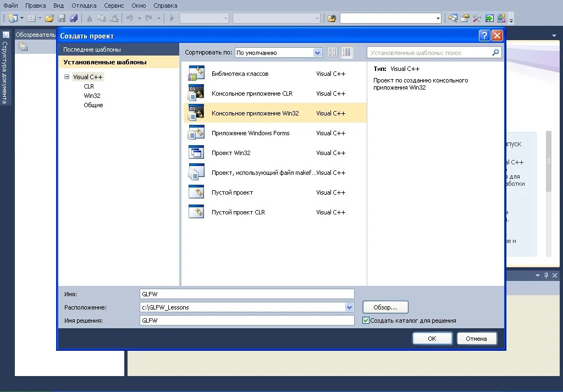
Task: Click the Redo arrow icon
Action: [x=148, y=18]
